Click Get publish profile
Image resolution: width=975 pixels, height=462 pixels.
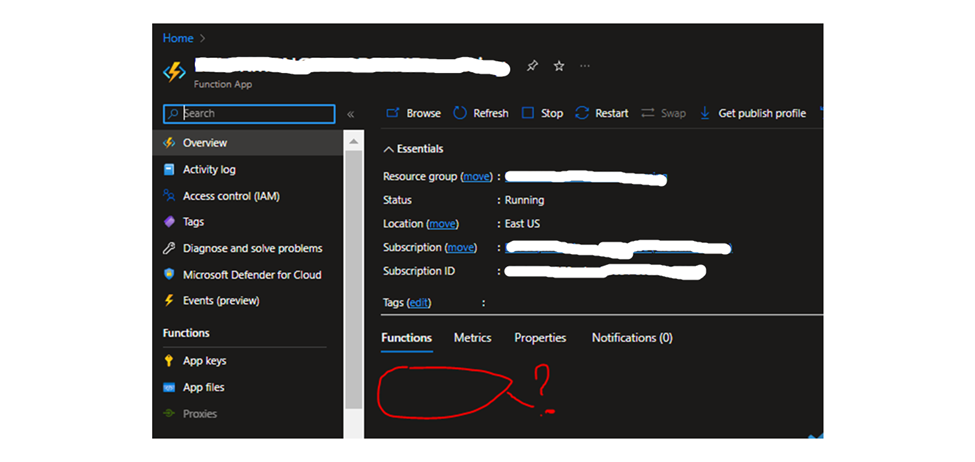coord(752,113)
